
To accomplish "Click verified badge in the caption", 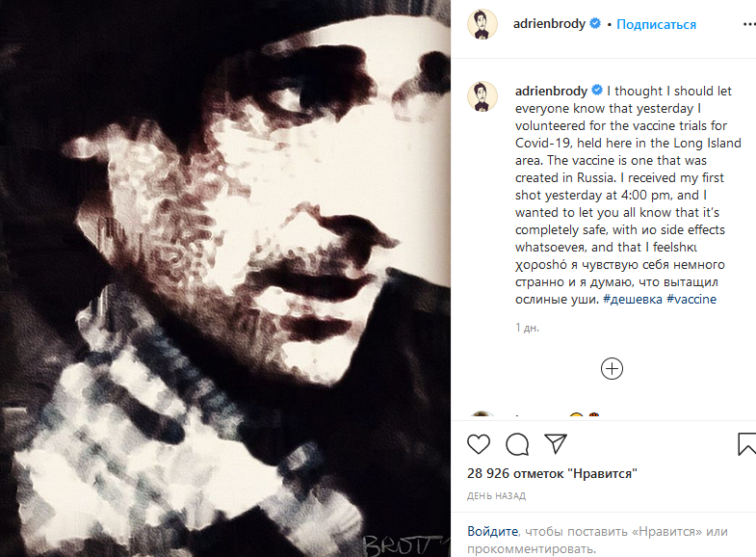I will pyautogui.click(x=597, y=91).
